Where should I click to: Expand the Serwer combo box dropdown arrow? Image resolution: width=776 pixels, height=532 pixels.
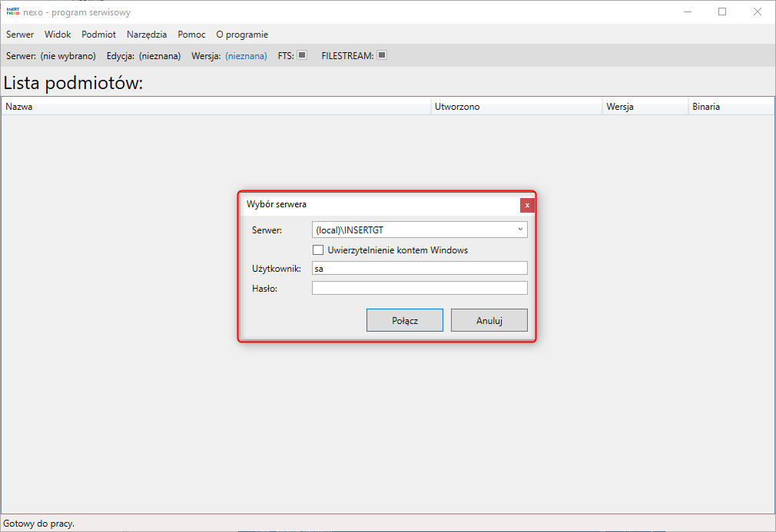[520, 230]
